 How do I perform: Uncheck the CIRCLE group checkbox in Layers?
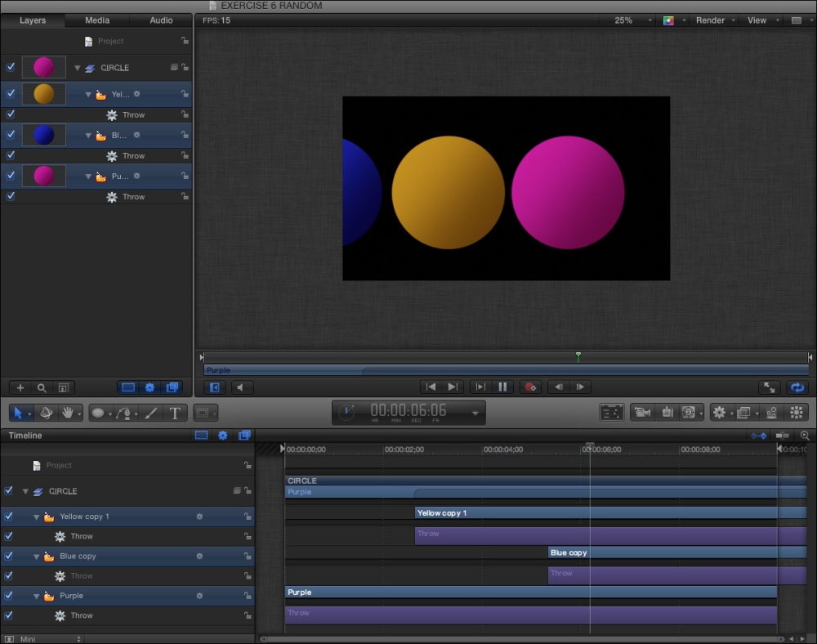click(11, 67)
